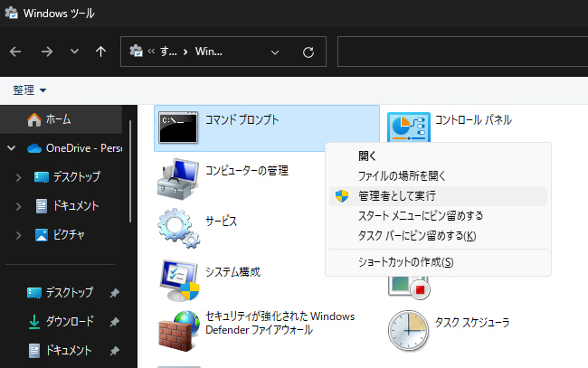Select ファイルの場所を開く menu entry
588x368 pixels.
pos(402,175)
